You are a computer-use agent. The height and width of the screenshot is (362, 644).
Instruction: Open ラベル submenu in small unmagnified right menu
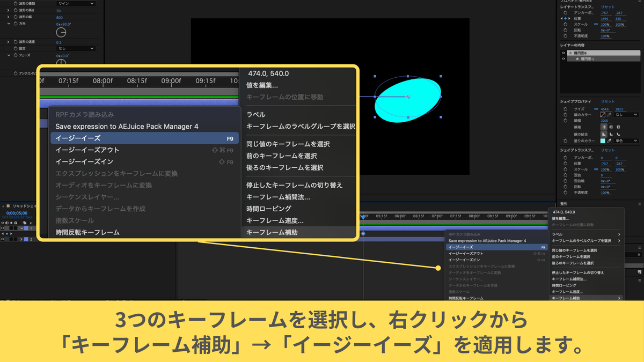click(x=587, y=234)
